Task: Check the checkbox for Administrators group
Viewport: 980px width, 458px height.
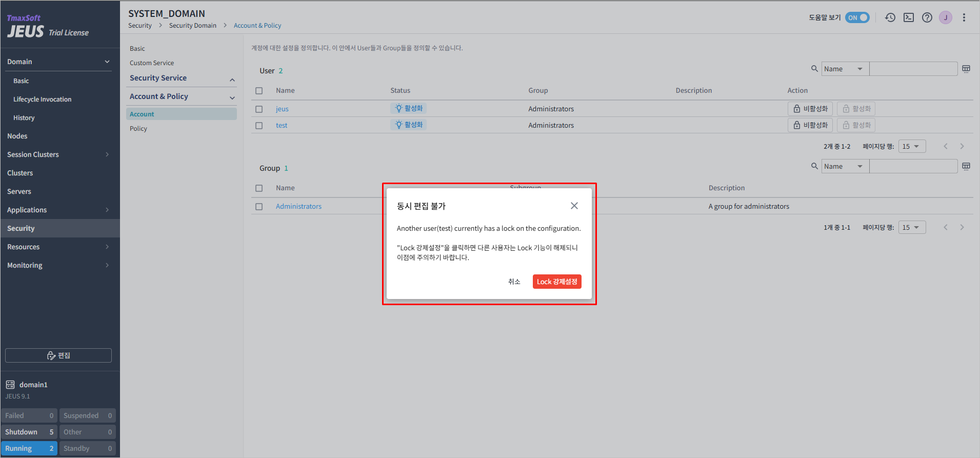Action: [259, 207]
